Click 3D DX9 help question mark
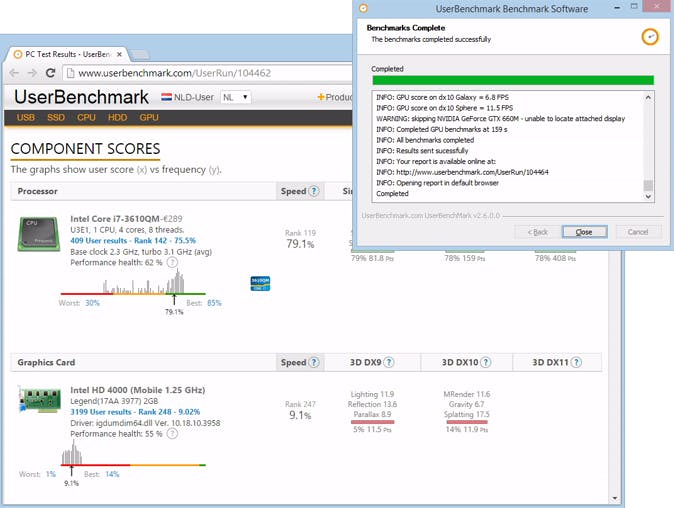Viewport: 674px width, 508px height. tap(389, 362)
